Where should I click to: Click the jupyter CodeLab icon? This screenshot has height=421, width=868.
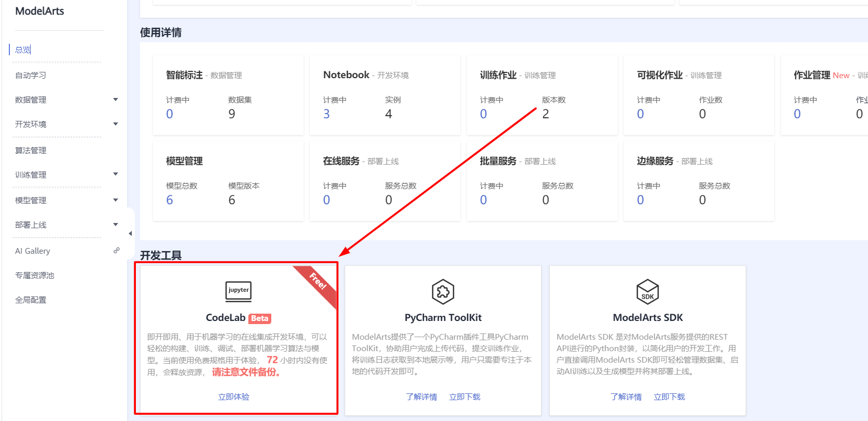(238, 291)
